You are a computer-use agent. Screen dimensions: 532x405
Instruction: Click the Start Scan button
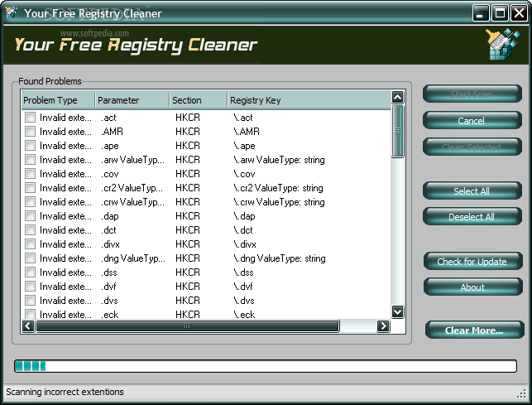(x=472, y=94)
